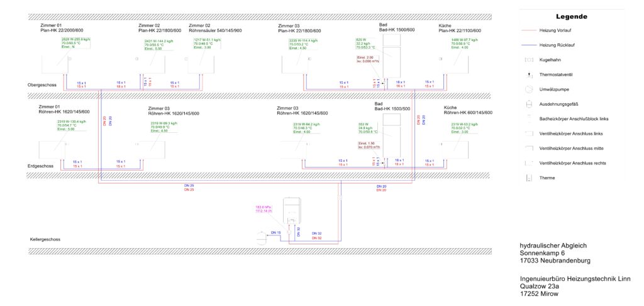Select the Ingenieurbüro Heizungstechnik Linn text
Viewport: 644px width, 306px height.
(x=575, y=278)
